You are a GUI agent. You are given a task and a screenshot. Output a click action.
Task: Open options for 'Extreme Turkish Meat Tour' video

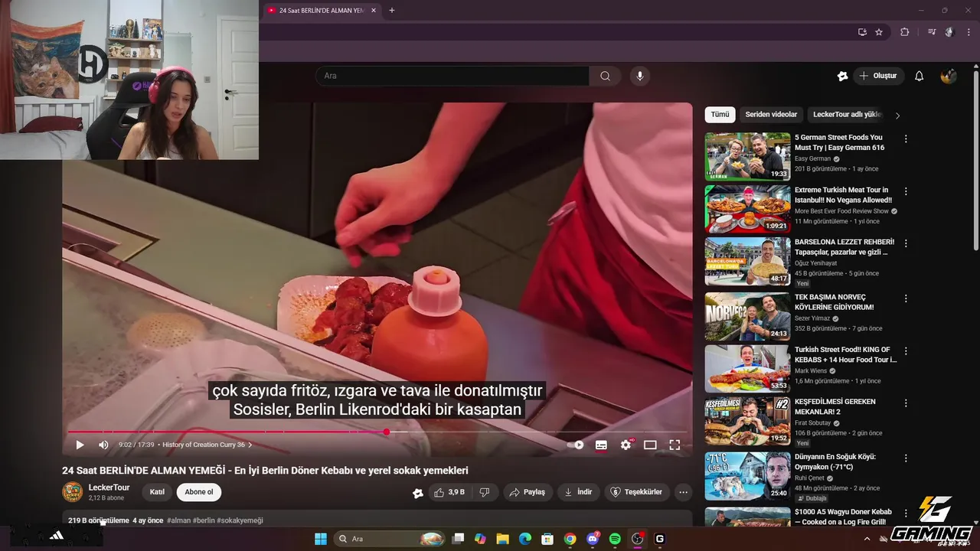906,191
